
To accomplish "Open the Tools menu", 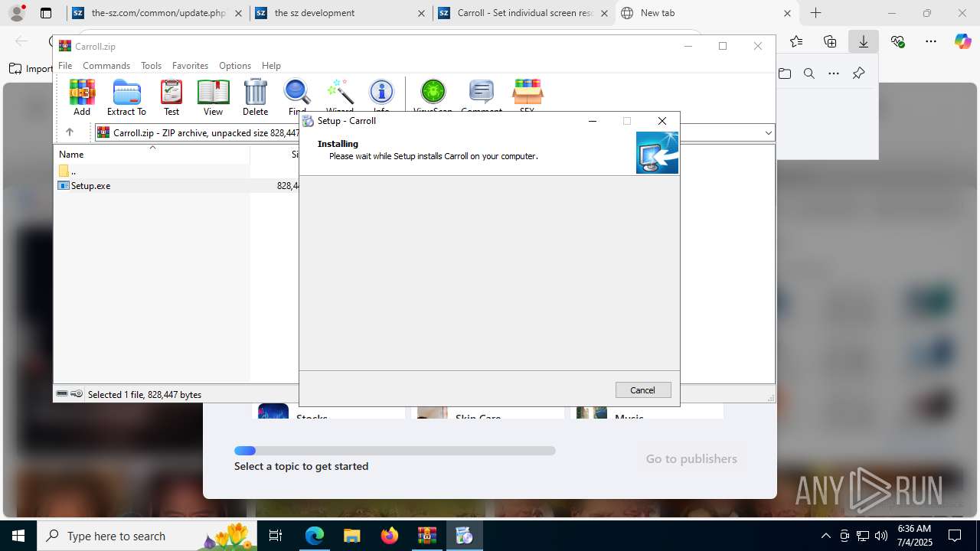I will click(151, 66).
